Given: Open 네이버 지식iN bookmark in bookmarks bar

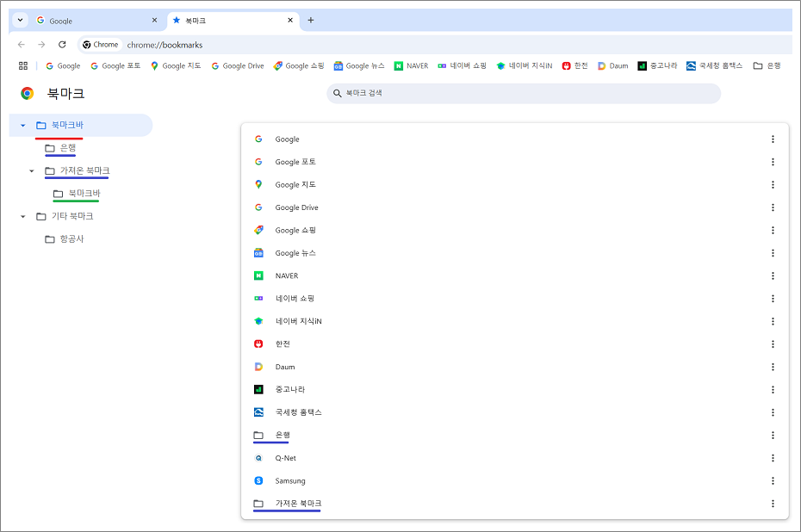Looking at the screenshot, I should tap(525, 66).
